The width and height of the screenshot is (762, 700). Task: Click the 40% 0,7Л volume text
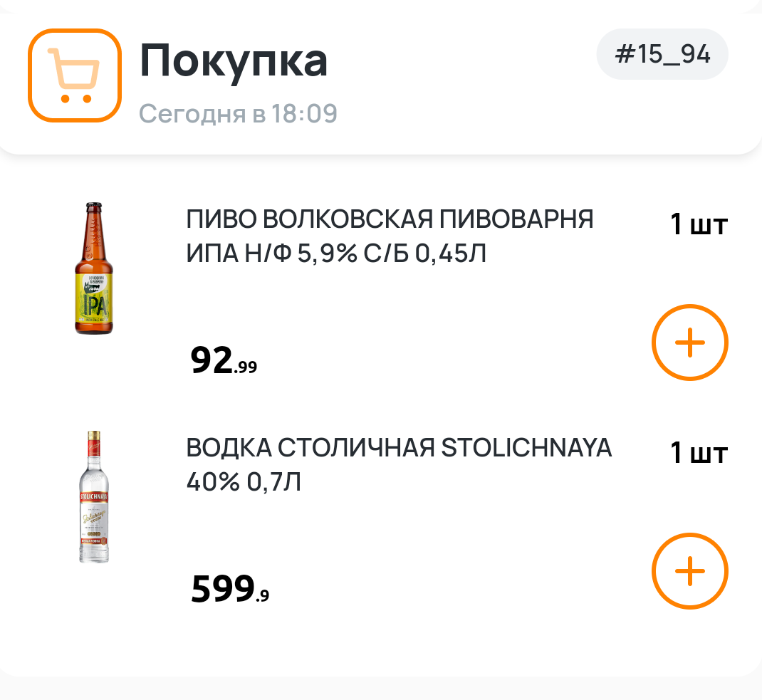(244, 482)
